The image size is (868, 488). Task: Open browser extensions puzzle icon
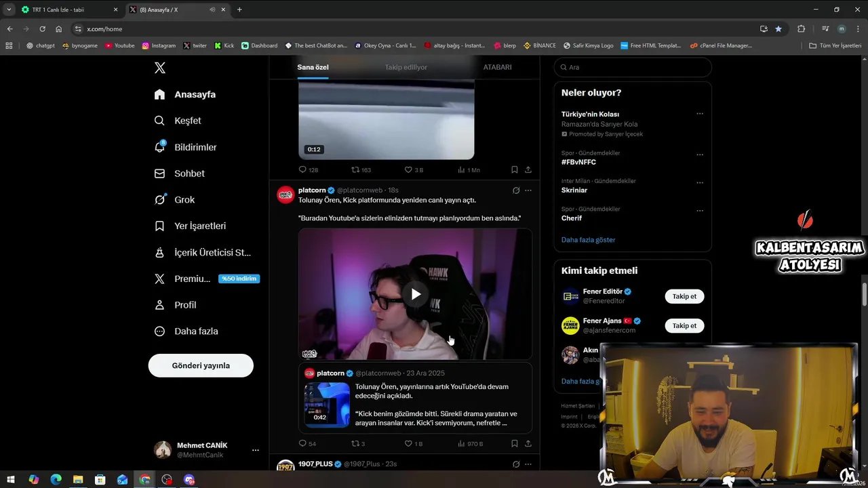click(x=801, y=29)
